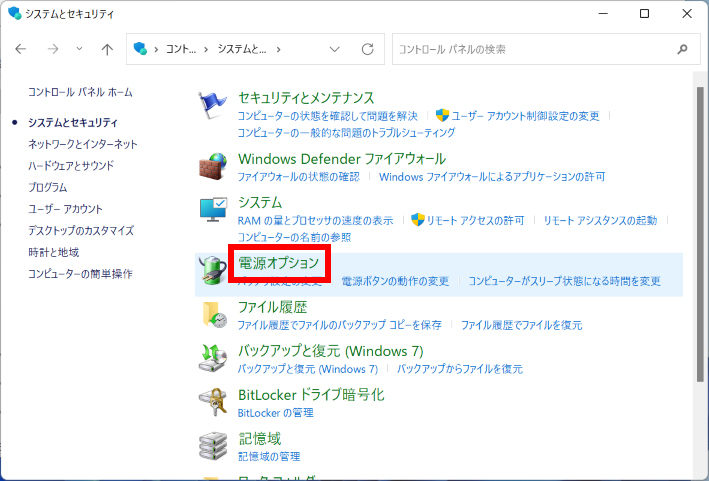
Task: Open プログラム category in sidebar
Action: click(47, 188)
